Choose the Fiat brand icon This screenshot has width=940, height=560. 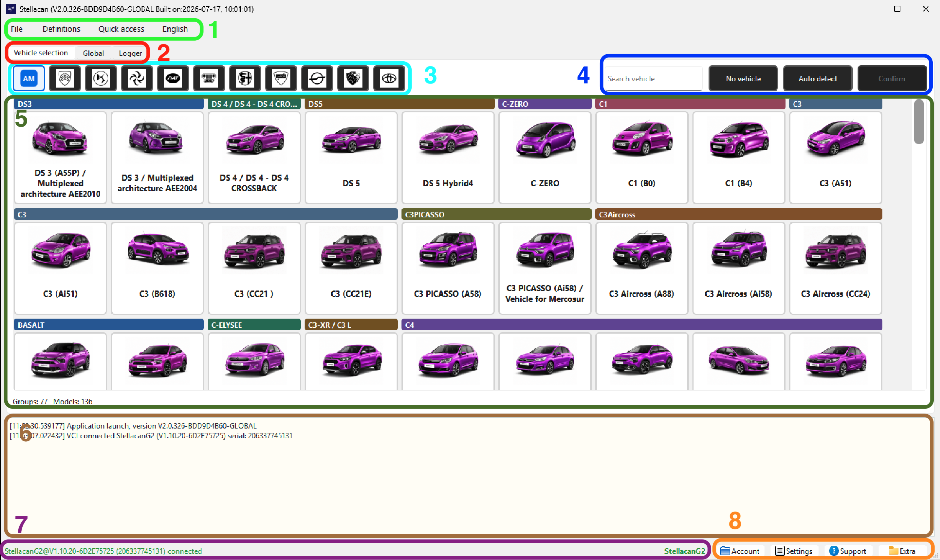173,79
